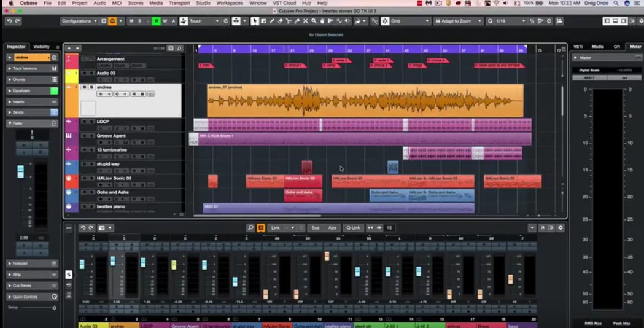
Task: Switch to the Media tab
Action: click(x=597, y=47)
